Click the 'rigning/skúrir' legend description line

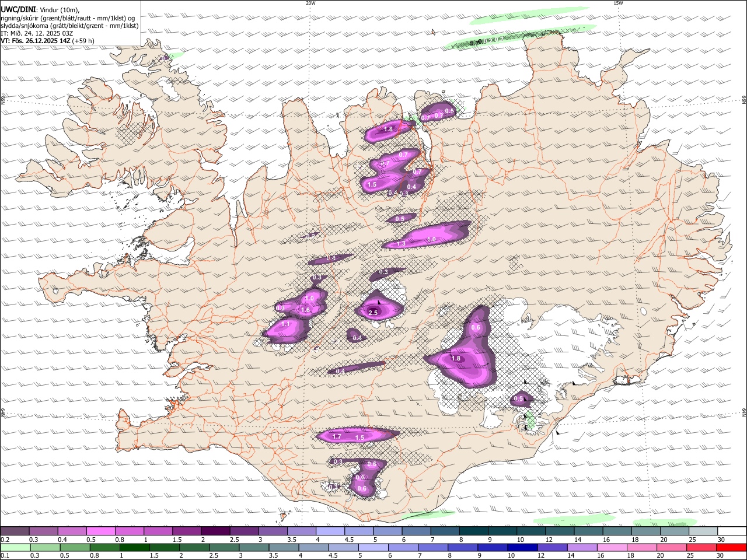[x=68, y=17]
